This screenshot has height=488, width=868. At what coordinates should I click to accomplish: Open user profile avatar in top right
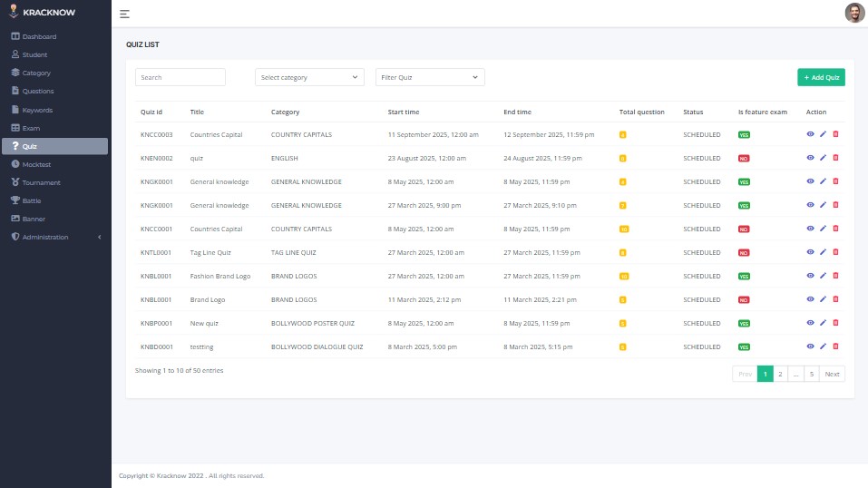(853, 13)
